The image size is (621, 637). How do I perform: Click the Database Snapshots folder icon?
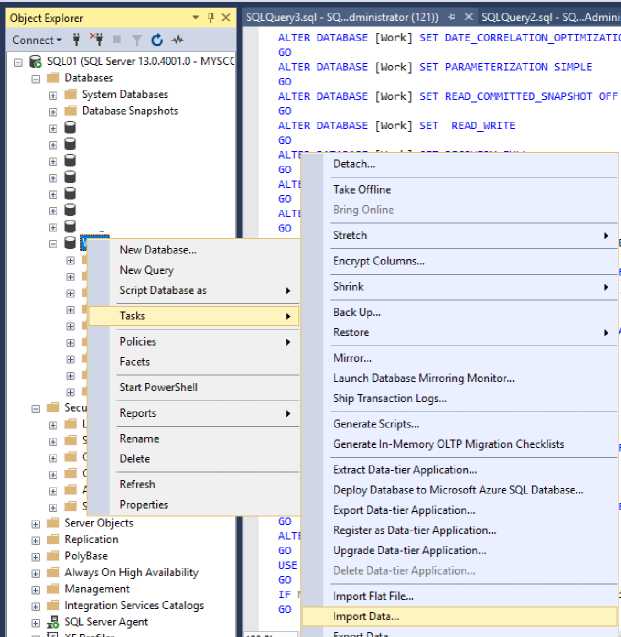(71, 110)
